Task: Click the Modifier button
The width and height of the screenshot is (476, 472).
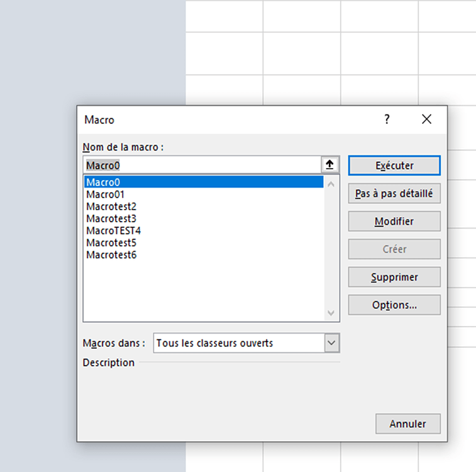Action: 394,221
